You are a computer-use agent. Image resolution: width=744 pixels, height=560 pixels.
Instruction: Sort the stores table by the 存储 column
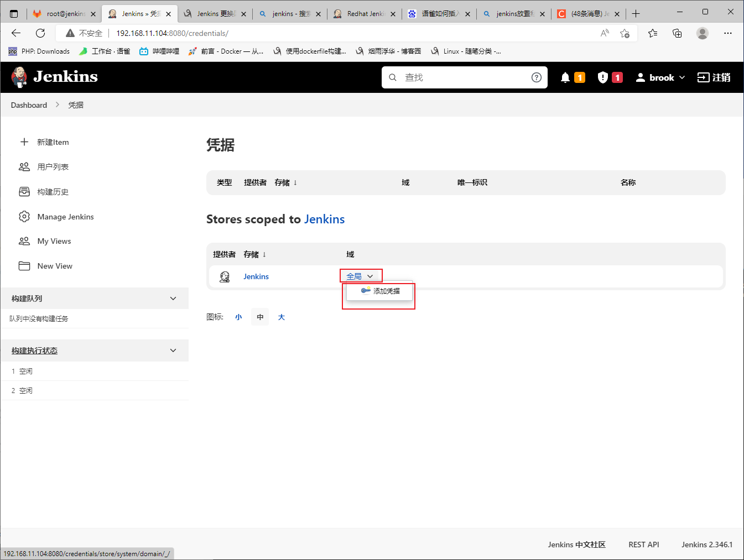coord(255,254)
